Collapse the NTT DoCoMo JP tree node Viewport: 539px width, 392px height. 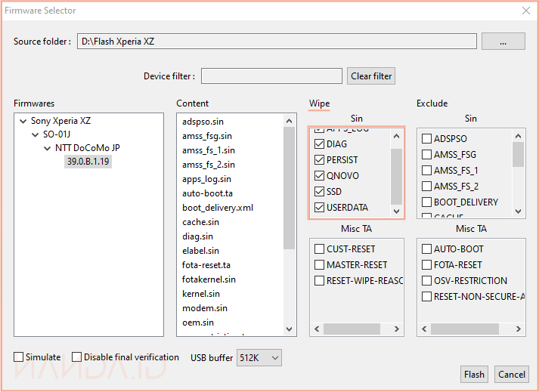pyautogui.click(x=47, y=148)
